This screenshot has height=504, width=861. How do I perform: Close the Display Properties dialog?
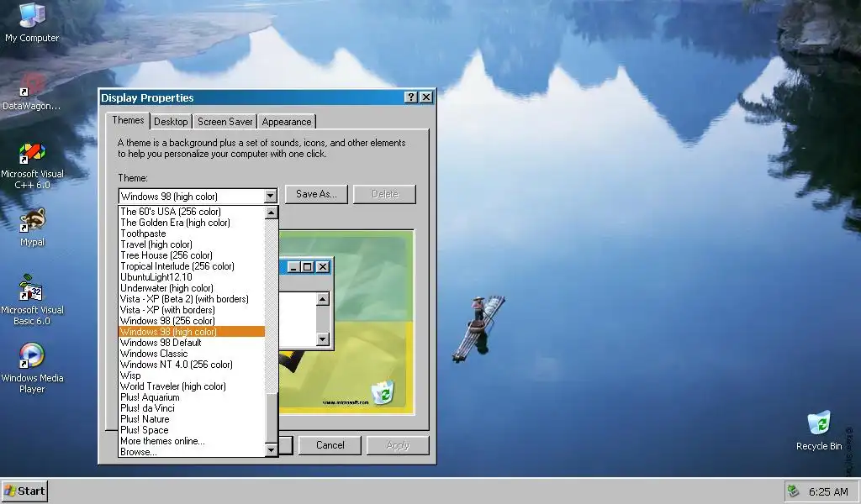426,97
